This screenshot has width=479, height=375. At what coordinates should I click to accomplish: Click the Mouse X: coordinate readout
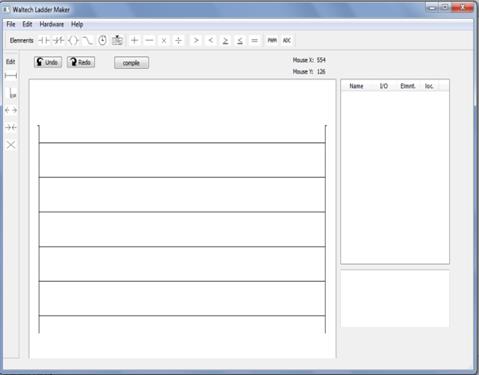309,60
